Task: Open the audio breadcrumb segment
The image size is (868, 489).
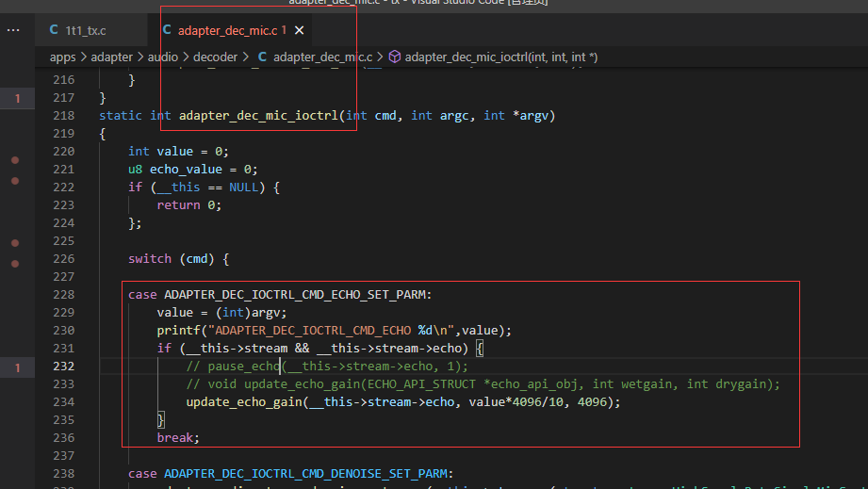Action: [x=163, y=57]
